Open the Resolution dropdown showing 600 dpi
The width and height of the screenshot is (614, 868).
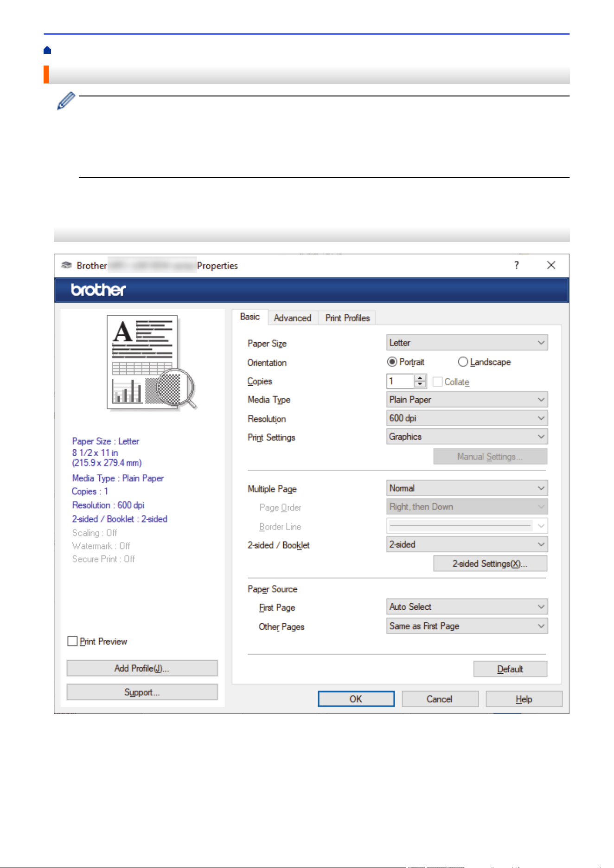click(467, 418)
